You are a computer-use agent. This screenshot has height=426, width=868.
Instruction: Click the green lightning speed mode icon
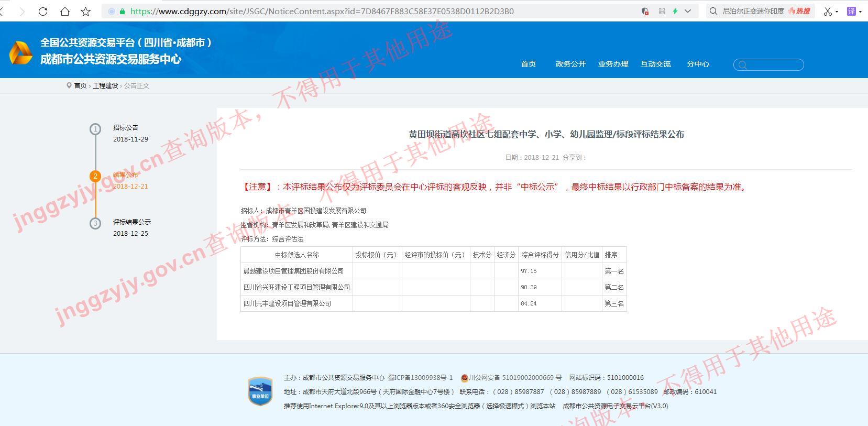[675, 11]
